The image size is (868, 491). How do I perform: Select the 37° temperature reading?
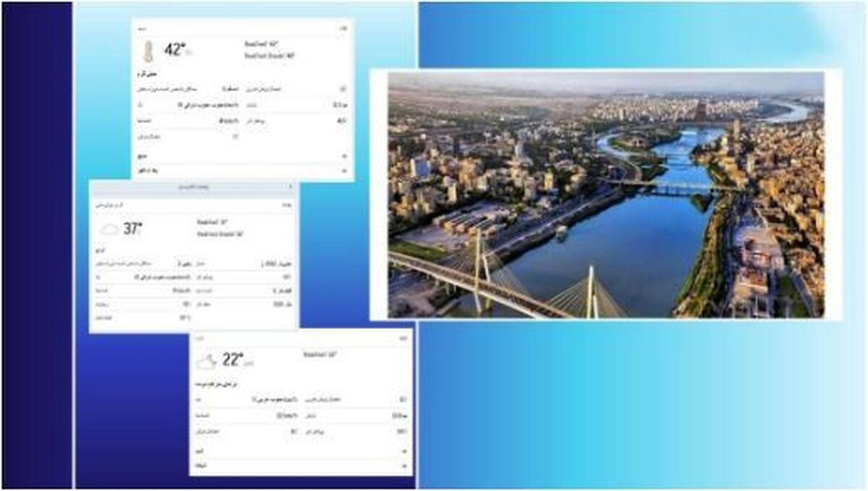tap(133, 229)
